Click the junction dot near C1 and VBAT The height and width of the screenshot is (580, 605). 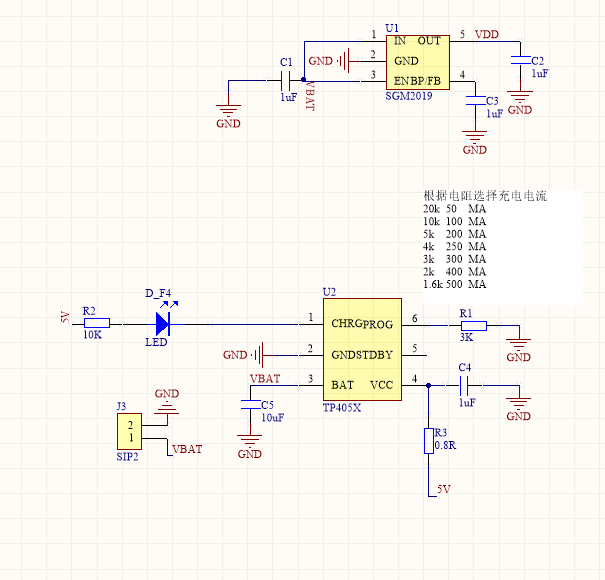pyautogui.click(x=304, y=80)
